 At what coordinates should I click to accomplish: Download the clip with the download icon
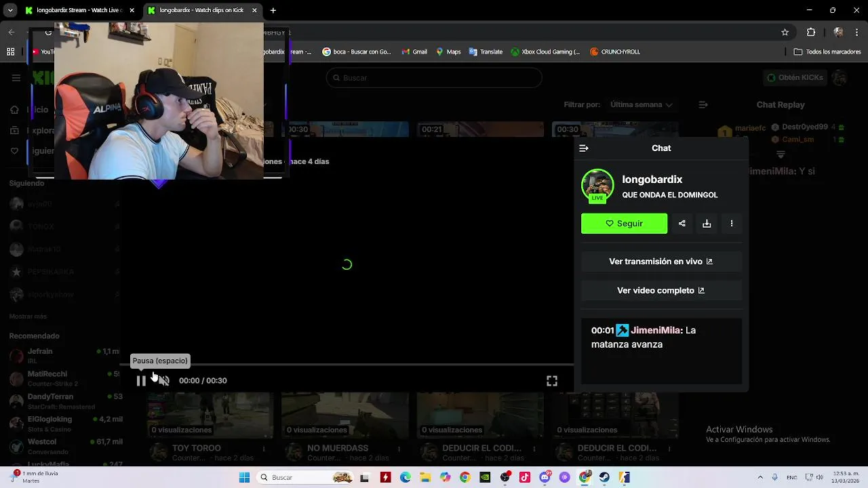[x=707, y=224]
